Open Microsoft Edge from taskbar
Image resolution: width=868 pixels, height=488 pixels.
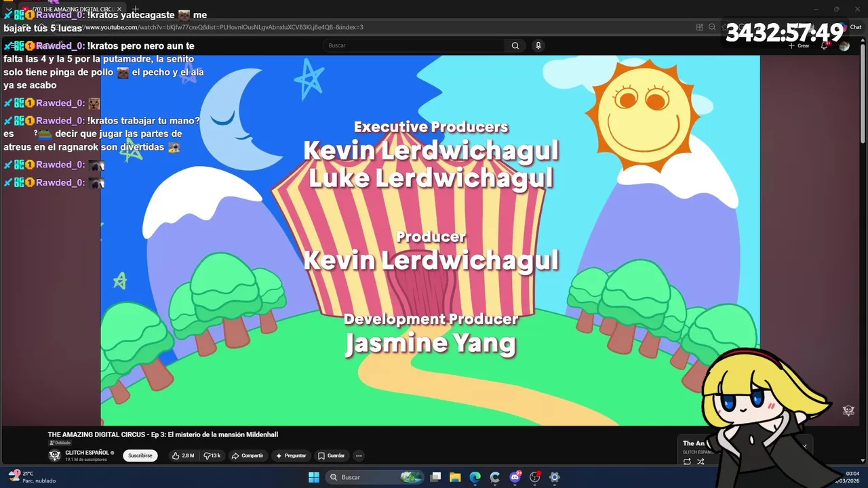pos(475,477)
